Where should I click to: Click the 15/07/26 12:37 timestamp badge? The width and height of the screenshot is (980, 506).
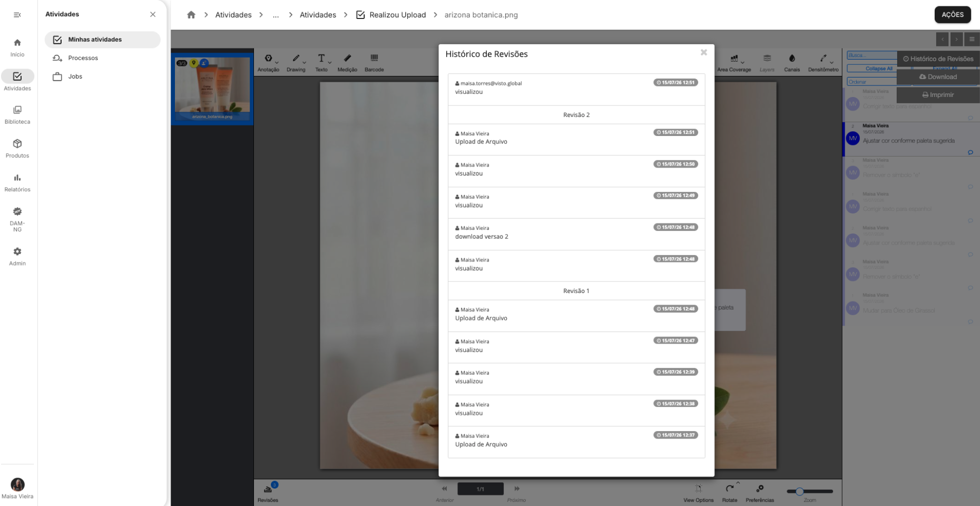point(676,435)
